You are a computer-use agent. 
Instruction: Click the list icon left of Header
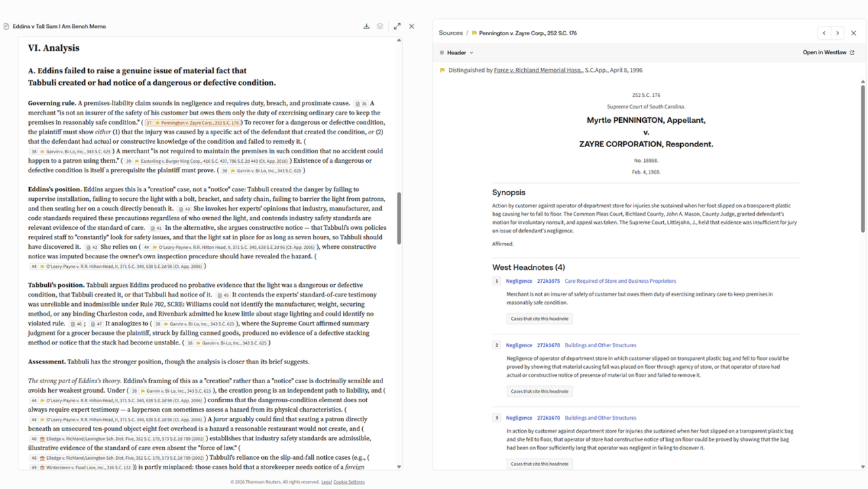click(441, 52)
